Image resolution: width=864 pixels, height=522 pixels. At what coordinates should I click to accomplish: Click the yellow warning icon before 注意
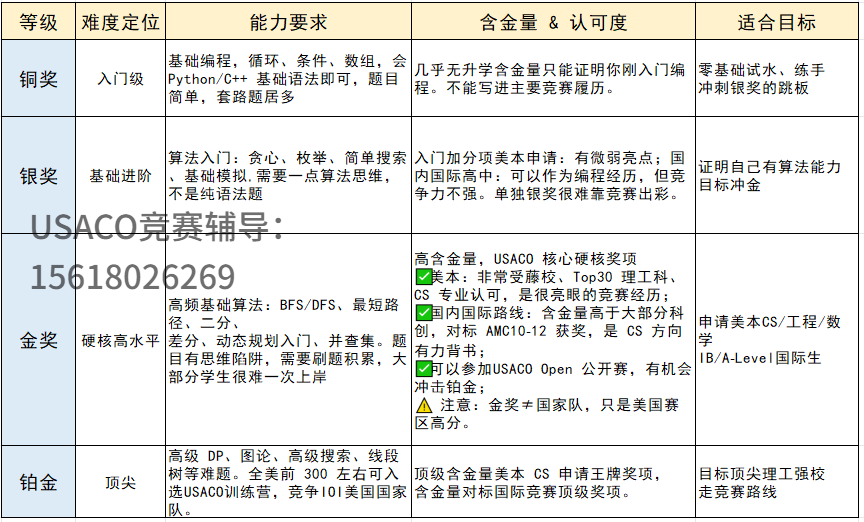click(424, 405)
